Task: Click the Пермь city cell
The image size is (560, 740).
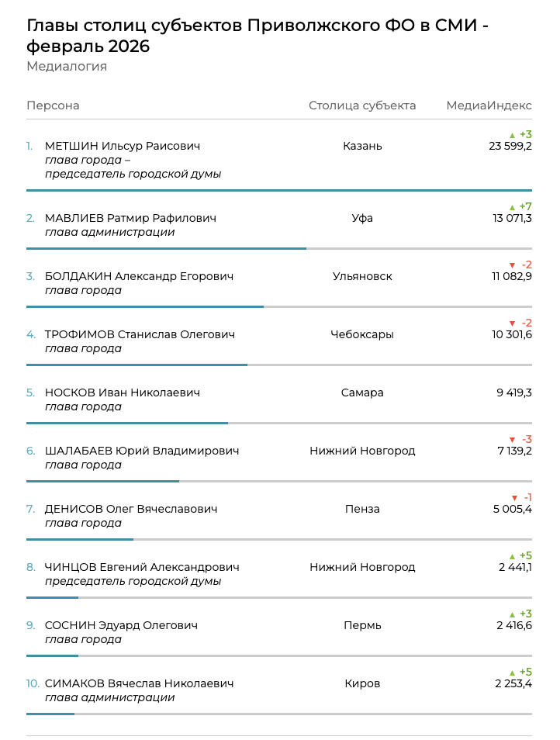Action: [362, 625]
